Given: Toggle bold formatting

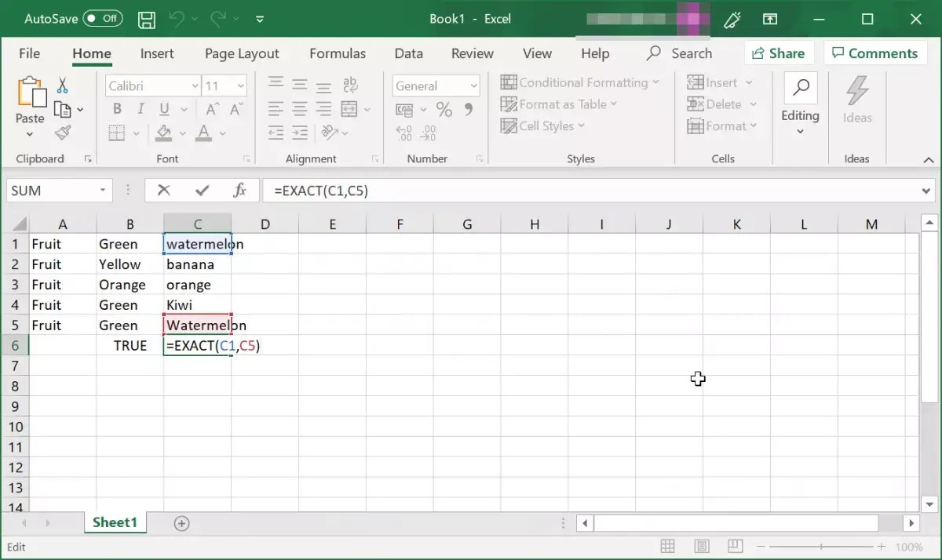Looking at the screenshot, I should pyautogui.click(x=116, y=109).
